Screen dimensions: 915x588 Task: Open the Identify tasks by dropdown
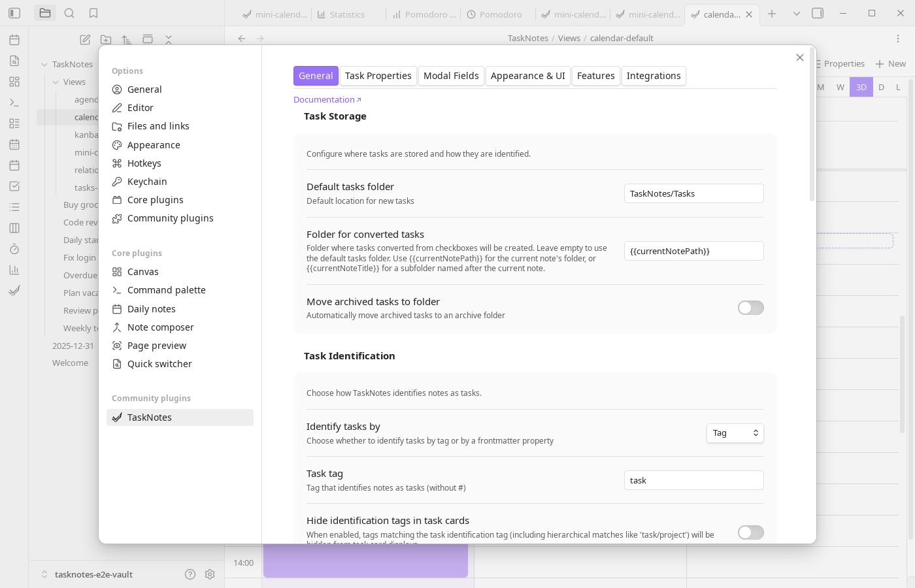pos(735,433)
